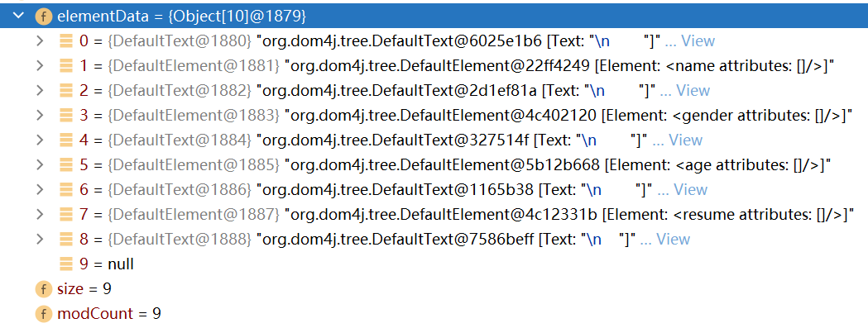The width and height of the screenshot is (868, 328).
Task: Expand array entry 5 DefaultElement@1885
Action: tap(39, 165)
